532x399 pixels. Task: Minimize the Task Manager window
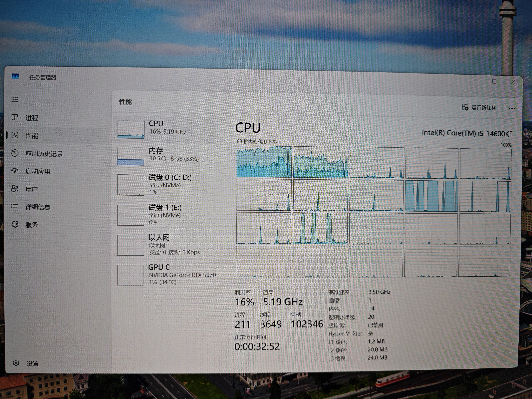(x=475, y=81)
